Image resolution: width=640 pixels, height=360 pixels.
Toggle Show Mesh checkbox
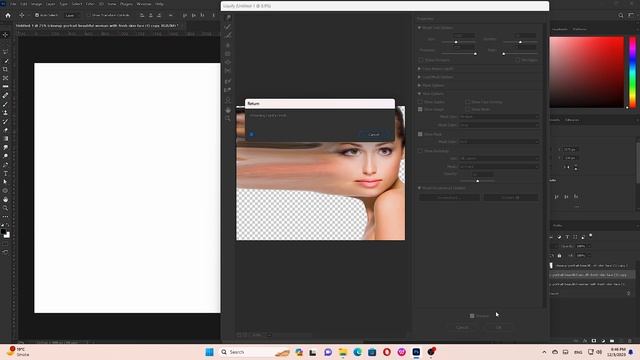click(x=468, y=109)
